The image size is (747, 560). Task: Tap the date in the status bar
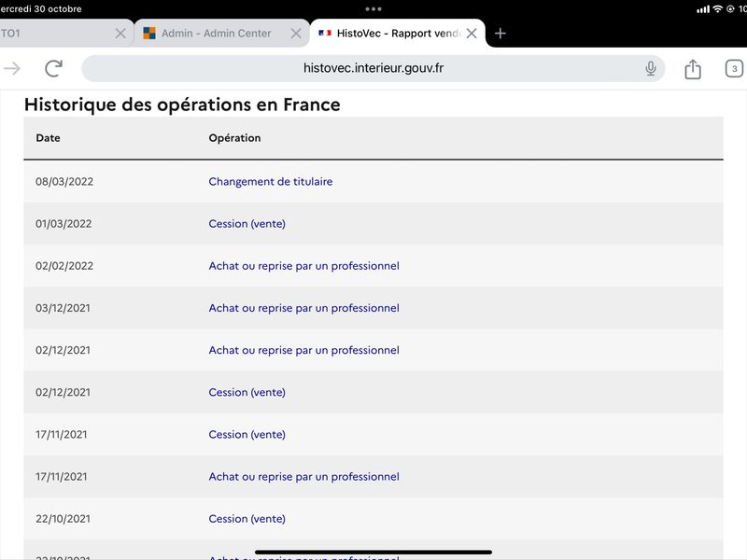pos(40,8)
